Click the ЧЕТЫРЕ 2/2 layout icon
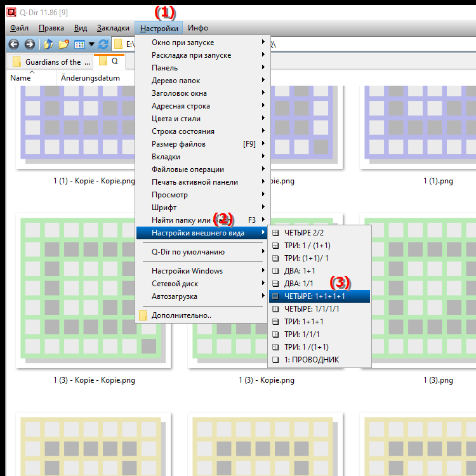 pos(275,233)
